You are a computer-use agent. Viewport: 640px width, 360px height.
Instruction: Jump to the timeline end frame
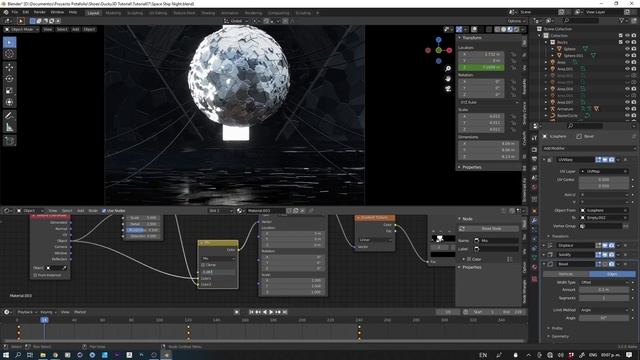point(284,312)
